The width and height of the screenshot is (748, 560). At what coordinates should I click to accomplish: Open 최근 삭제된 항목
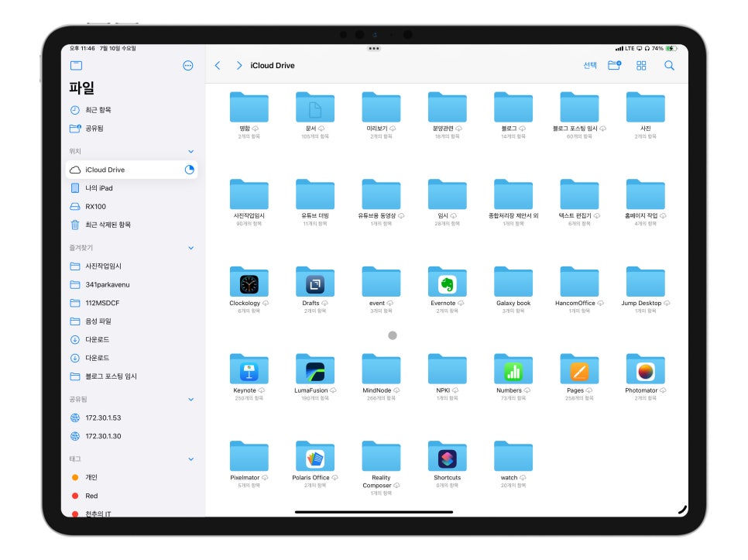131,225
